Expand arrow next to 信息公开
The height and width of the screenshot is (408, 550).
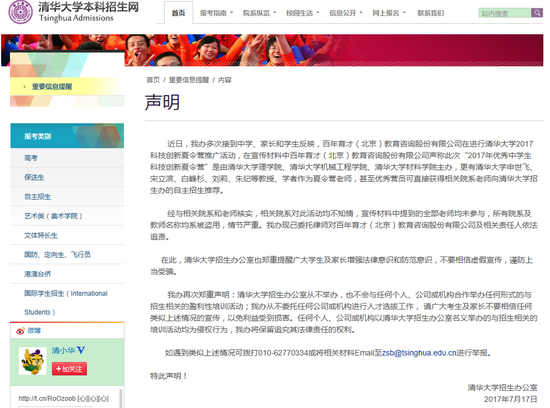click(x=361, y=13)
